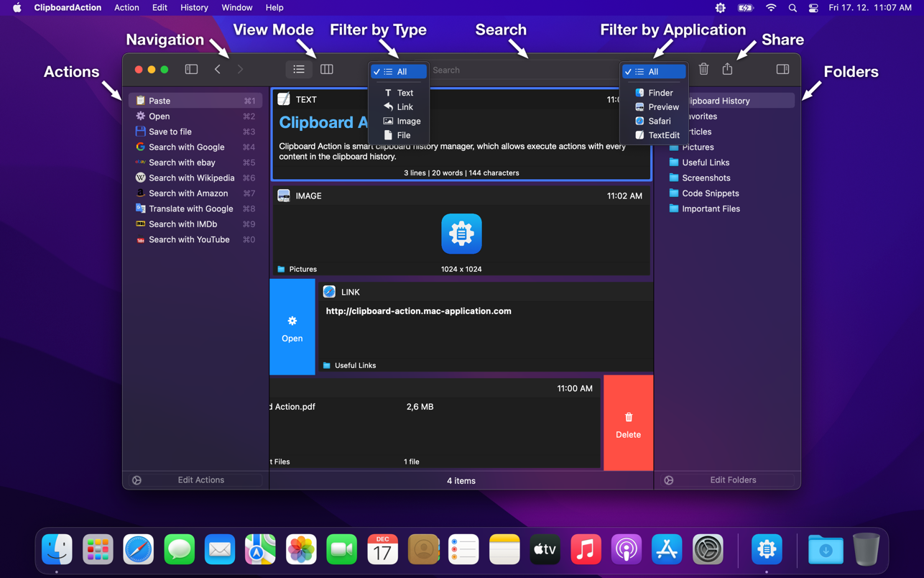The width and height of the screenshot is (924, 578).
Task: Go forward with the toolbar's right chevron
Action: [240, 69]
